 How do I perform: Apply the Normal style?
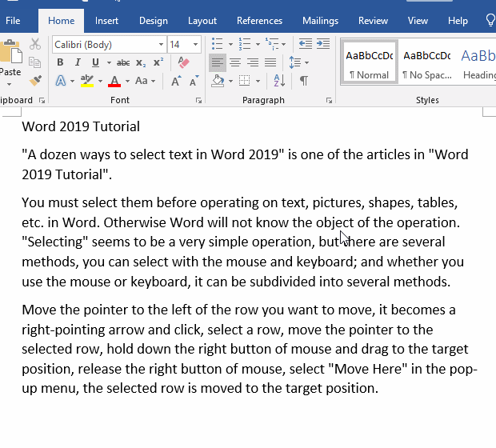point(369,62)
